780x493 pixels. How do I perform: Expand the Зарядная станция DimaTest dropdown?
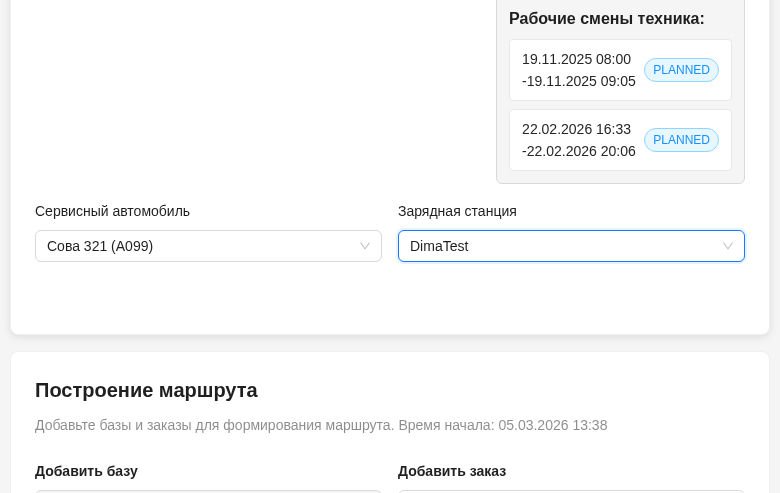pos(560,246)
